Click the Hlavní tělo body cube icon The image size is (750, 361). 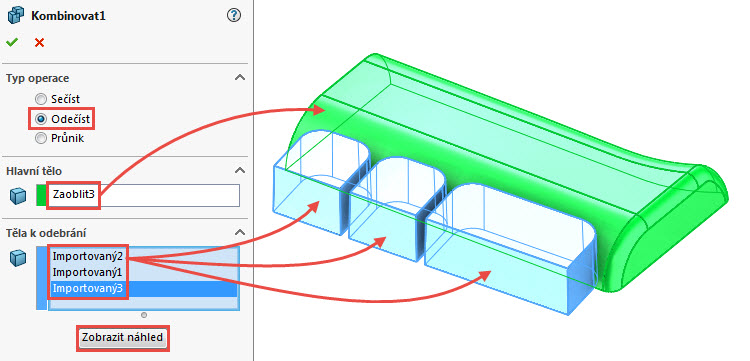tap(18, 196)
